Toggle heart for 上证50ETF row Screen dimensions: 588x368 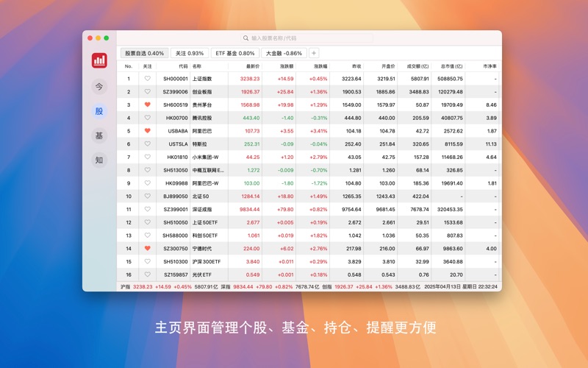pyautogui.click(x=148, y=222)
